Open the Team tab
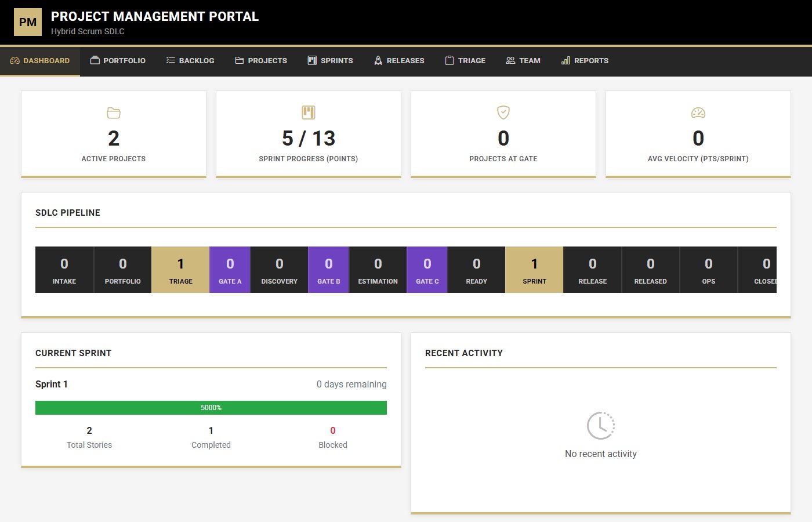This screenshot has width=812, height=522. (523, 61)
